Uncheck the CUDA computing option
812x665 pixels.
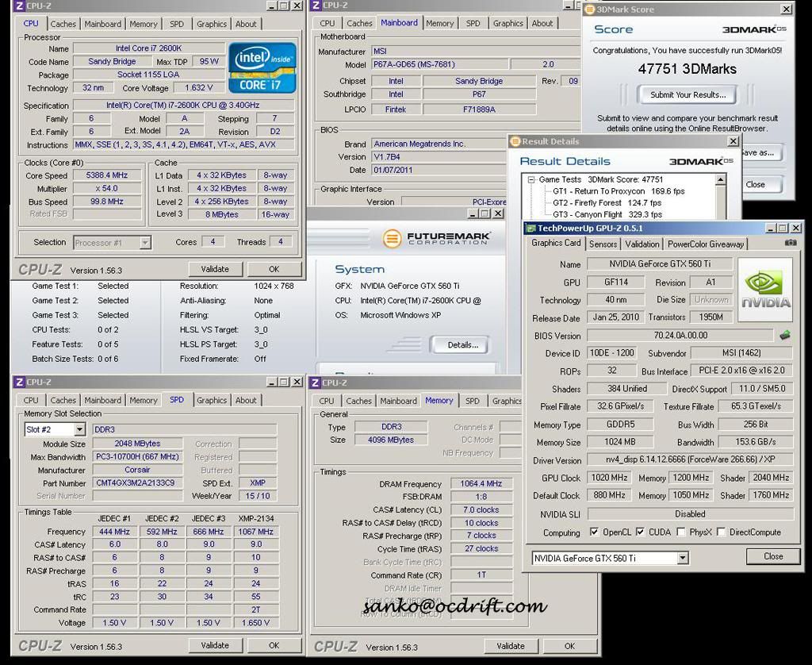click(x=639, y=532)
